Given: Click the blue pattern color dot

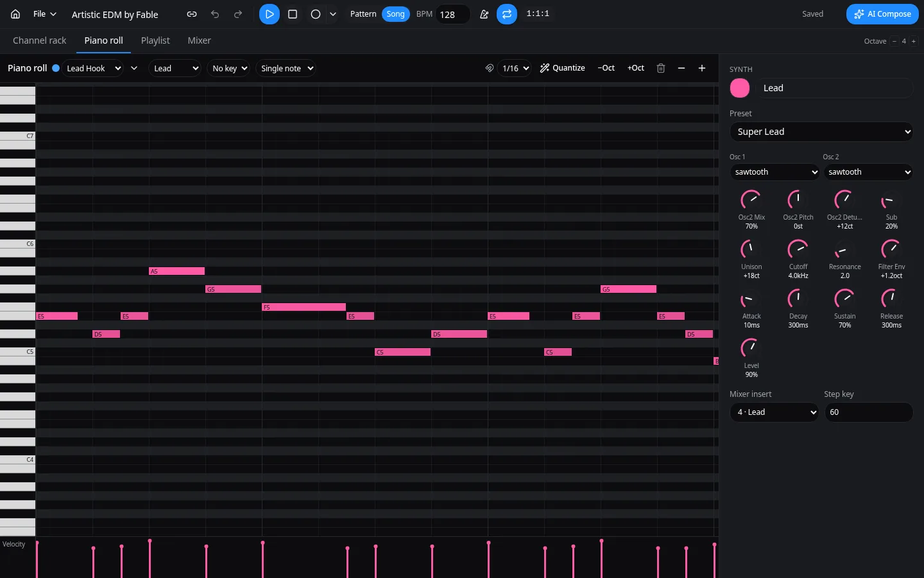Looking at the screenshot, I should [56, 68].
